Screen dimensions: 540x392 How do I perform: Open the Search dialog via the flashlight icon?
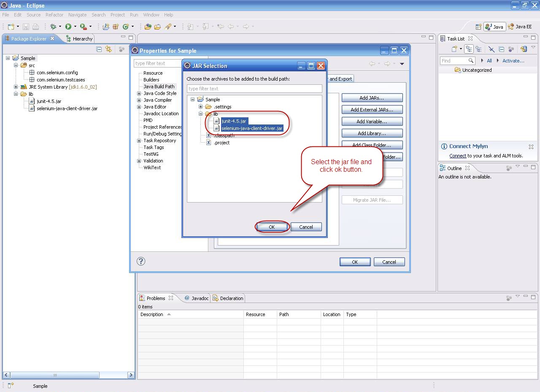coord(168,26)
